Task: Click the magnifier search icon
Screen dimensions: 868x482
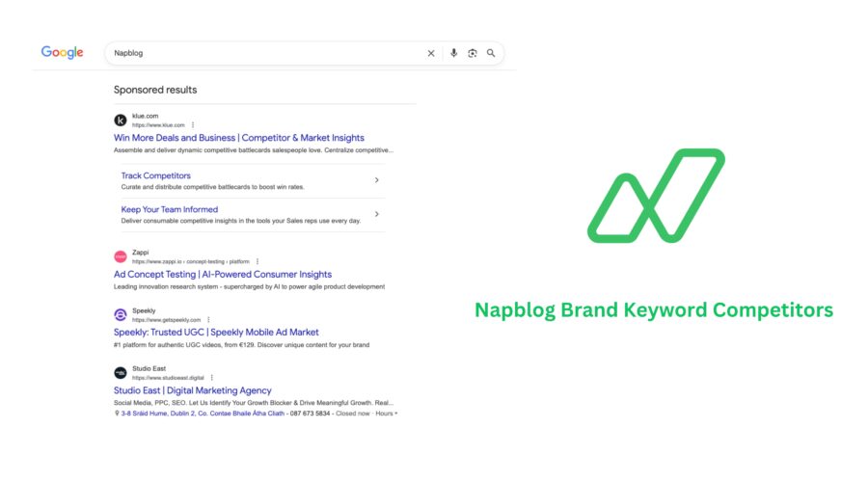Action: click(x=491, y=53)
